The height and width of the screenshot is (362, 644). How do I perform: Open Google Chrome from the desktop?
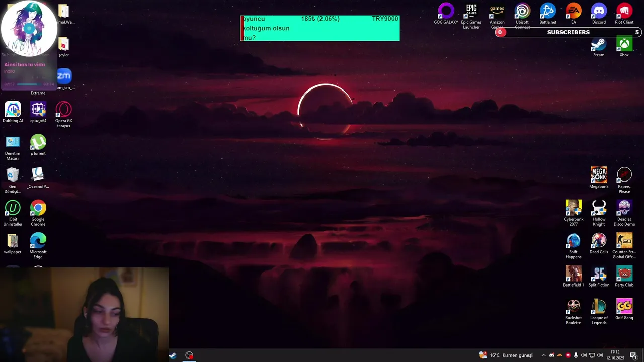click(38, 213)
